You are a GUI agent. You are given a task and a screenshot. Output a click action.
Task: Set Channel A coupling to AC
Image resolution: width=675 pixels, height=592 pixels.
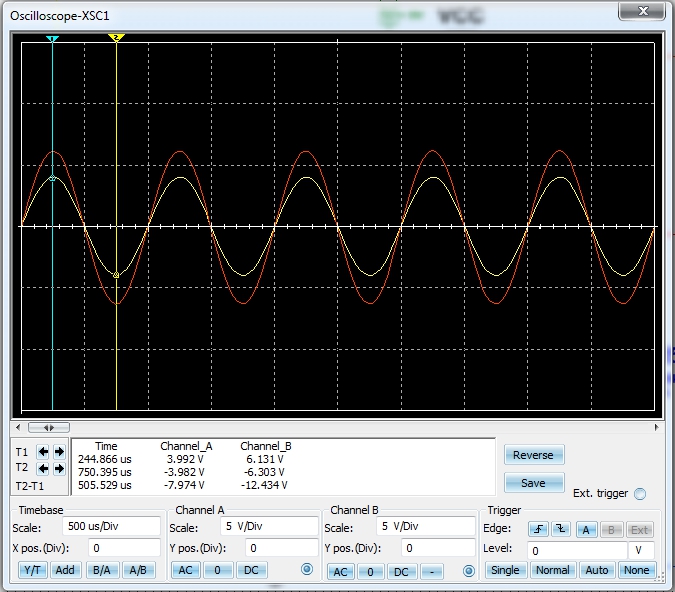(x=185, y=570)
